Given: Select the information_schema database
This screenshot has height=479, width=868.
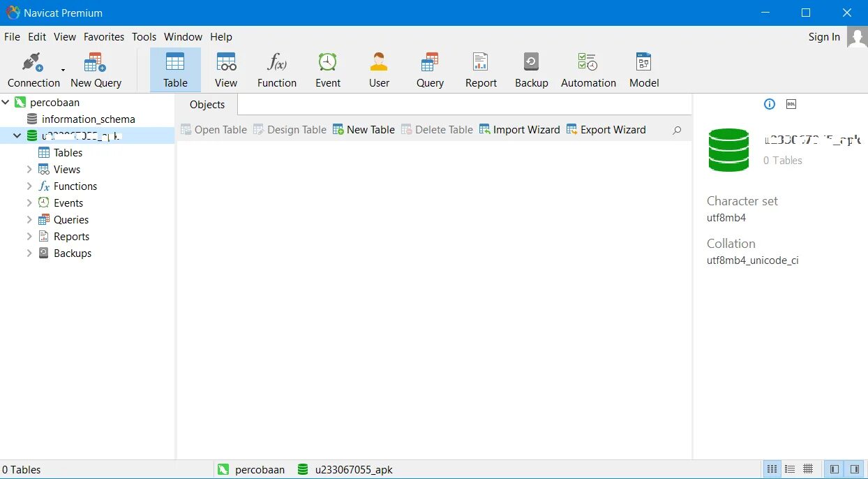Looking at the screenshot, I should tap(88, 119).
